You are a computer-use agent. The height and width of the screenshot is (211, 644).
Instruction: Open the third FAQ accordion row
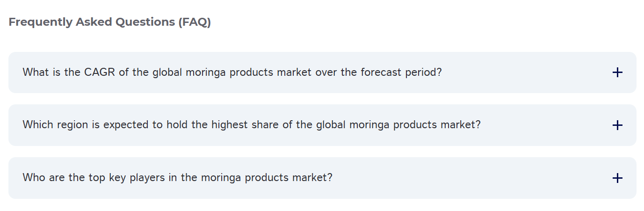(322, 178)
